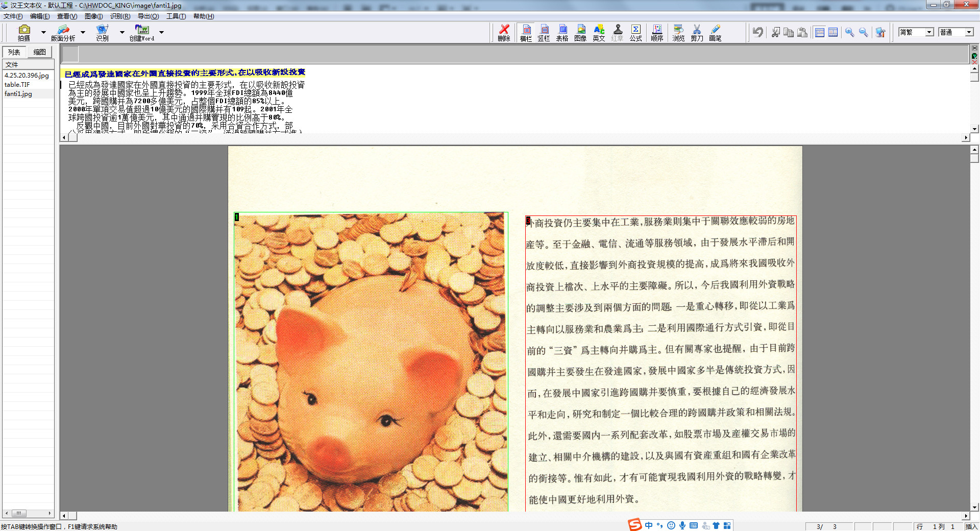Click the 红章 red stamp icon
The width and height of the screenshot is (980, 531).
618,32
